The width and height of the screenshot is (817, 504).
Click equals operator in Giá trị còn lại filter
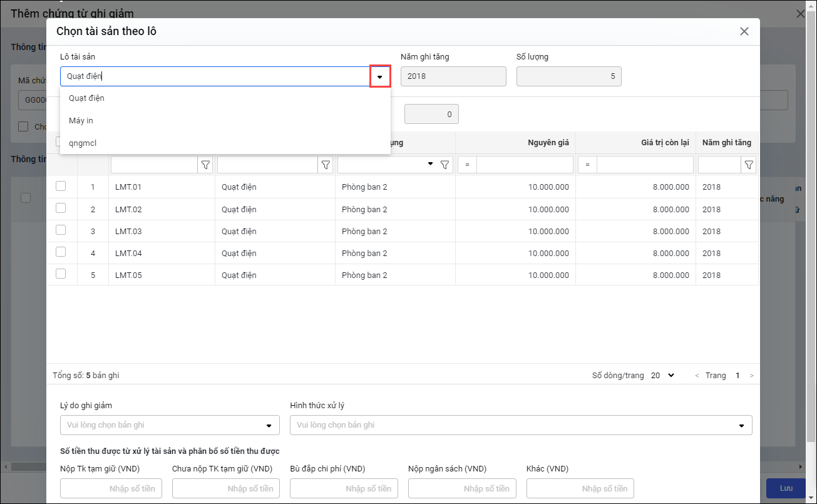[587, 165]
